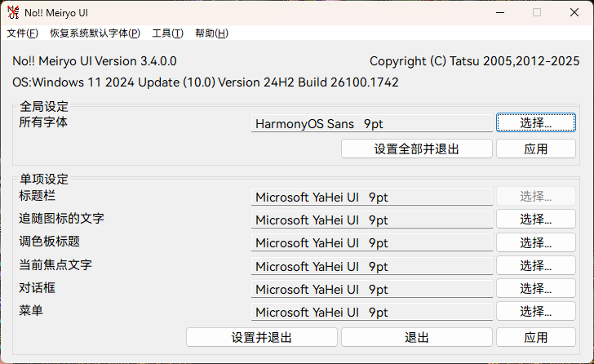
Task: Open the 恢复系统默认字体(P) menu
Action: 95,33
